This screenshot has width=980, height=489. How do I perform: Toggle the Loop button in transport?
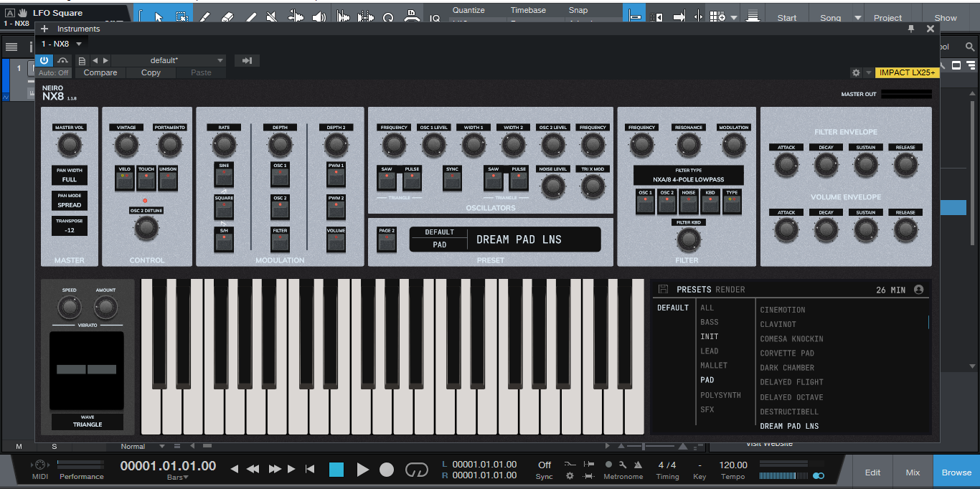(x=416, y=470)
